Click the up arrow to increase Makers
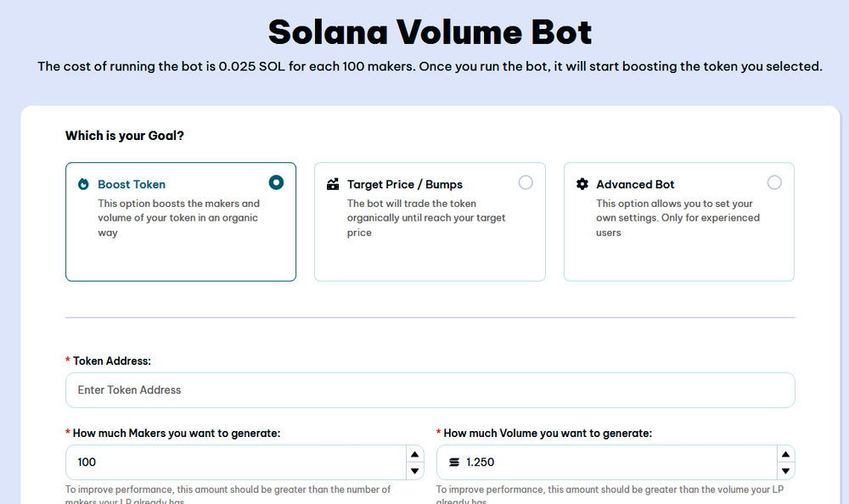This screenshot has width=849, height=504. pos(414,452)
